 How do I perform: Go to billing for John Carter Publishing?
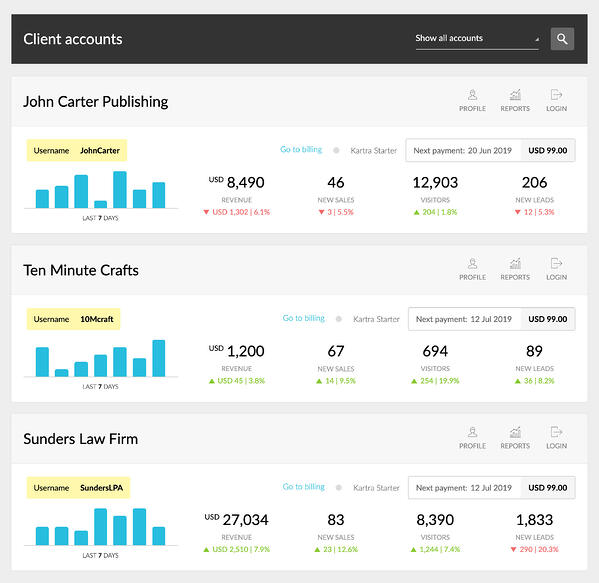tap(301, 149)
